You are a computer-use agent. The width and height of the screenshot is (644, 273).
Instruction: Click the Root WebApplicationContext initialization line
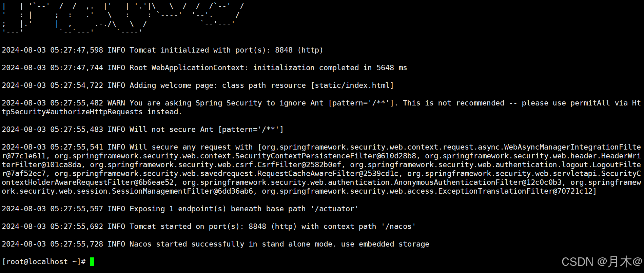coord(204,68)
